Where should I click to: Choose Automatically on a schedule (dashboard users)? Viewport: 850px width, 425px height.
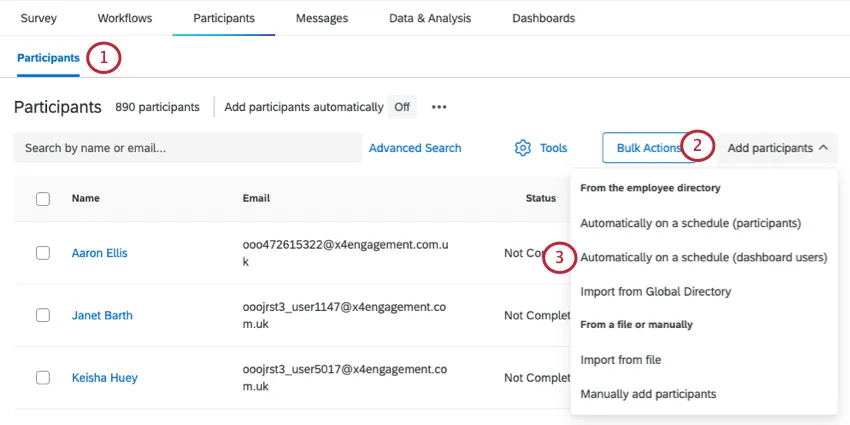click(x=704, y=257)
